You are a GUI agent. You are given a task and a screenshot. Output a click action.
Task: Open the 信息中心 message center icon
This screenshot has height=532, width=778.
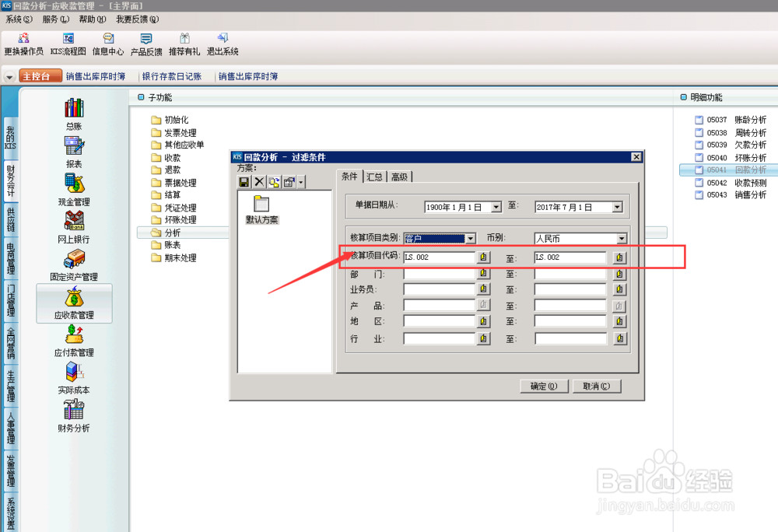pos(107,44)
